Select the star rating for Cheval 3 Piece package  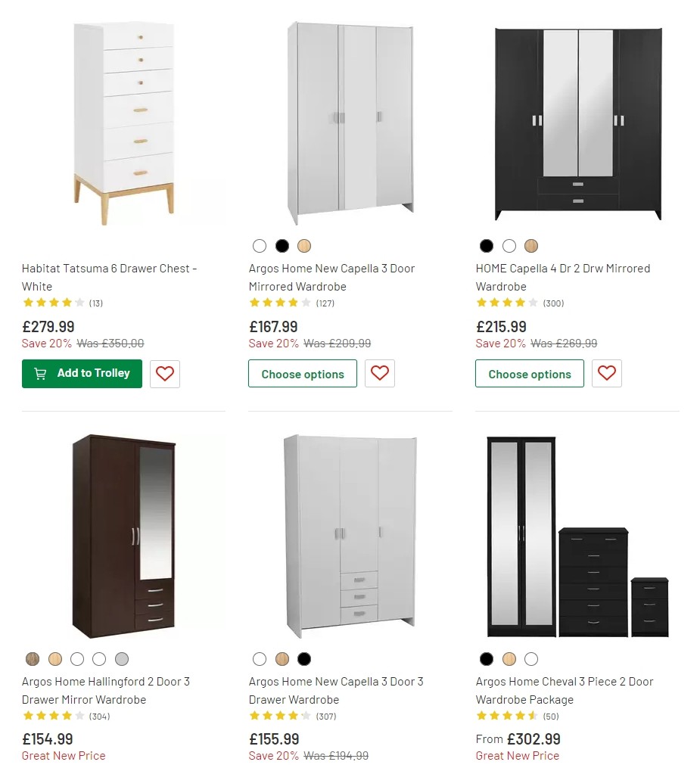(x=502, y=715)
